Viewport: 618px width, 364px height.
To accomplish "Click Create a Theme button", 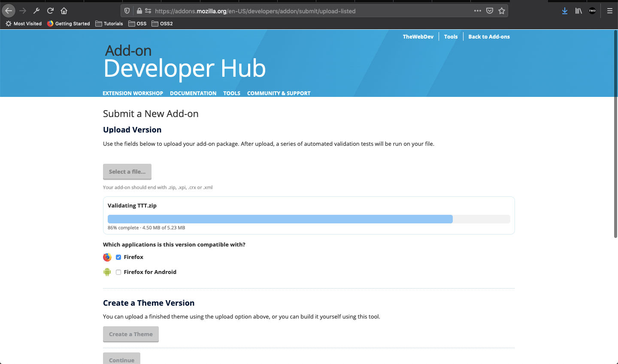I will [x=131, y=334].
